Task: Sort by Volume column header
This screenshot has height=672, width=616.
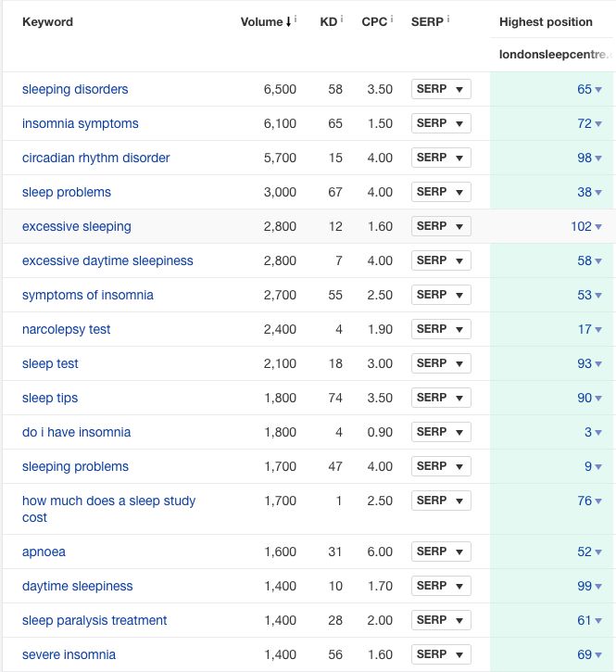Action: [263, 21]
